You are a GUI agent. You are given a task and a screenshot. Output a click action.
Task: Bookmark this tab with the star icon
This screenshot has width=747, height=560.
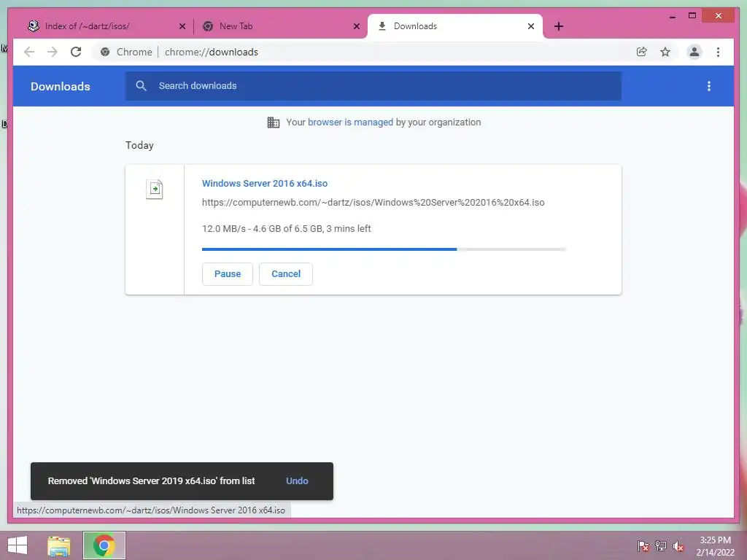pos(665,52)
